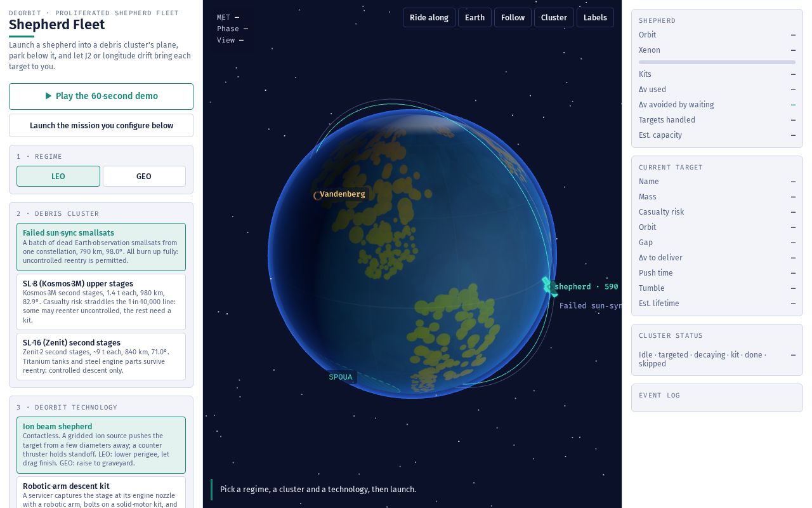Activate the Follow camera button
The height and width of the screenshot is (508, 812).
(x=513, y=18)
